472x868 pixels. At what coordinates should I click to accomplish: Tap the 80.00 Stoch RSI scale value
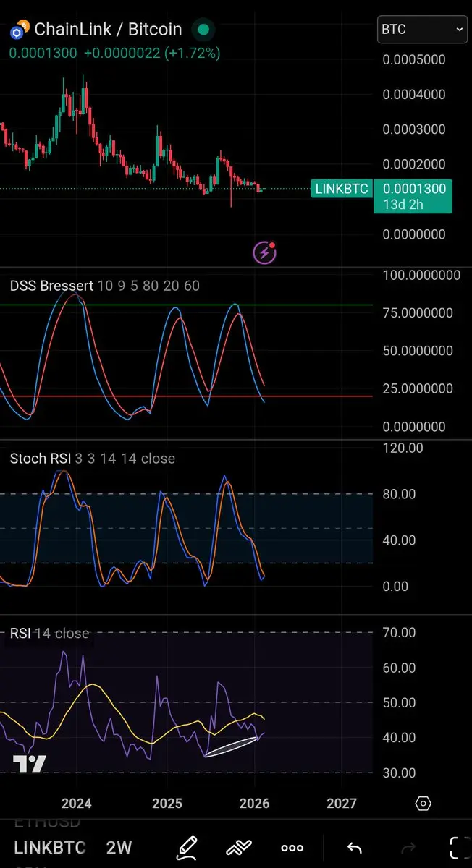pos(398,494)
